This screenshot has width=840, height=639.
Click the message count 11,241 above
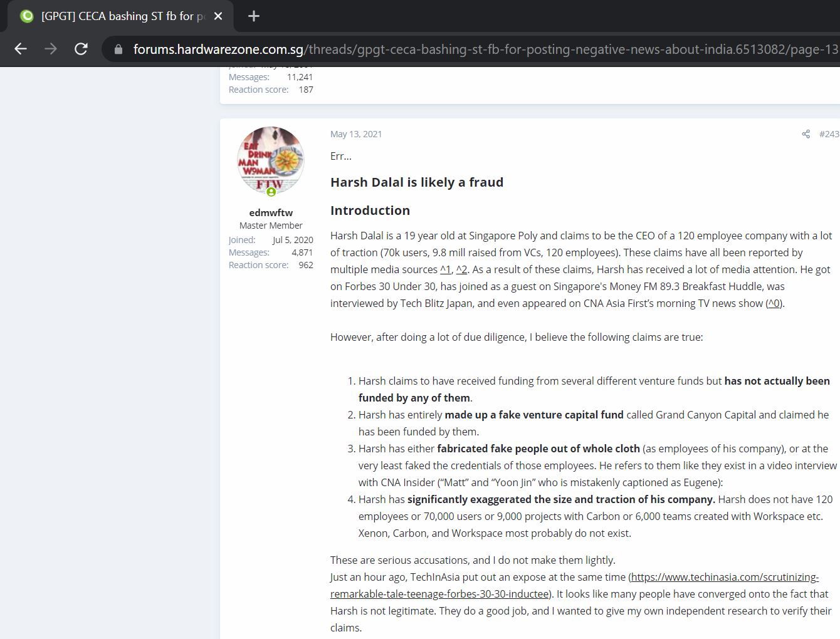click(x=300, y=77)
